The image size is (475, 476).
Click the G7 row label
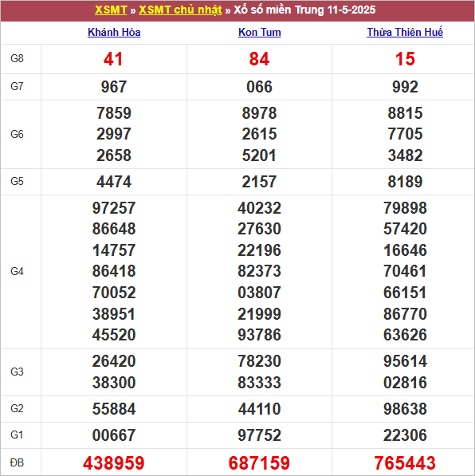click(x=17, y=87)
